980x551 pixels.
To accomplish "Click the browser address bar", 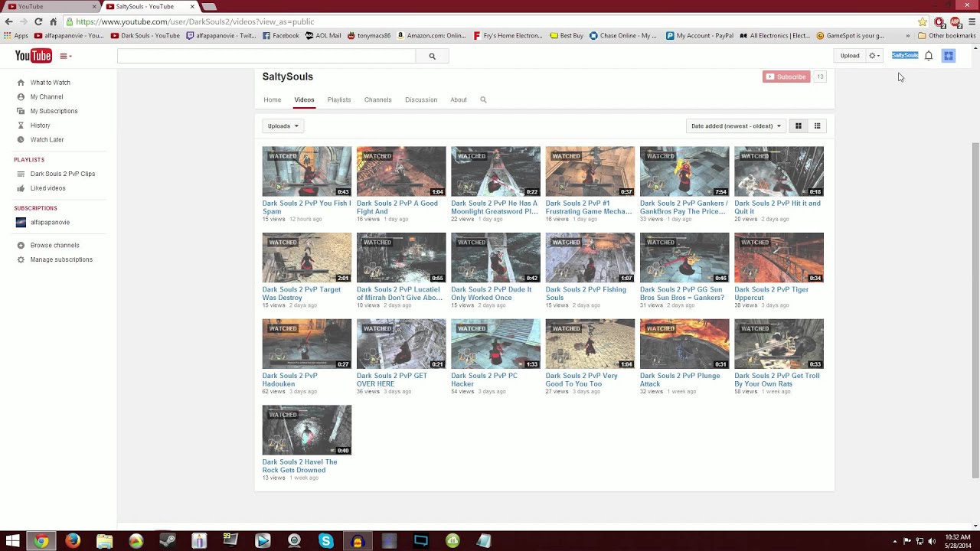I will tap(490, 22).
